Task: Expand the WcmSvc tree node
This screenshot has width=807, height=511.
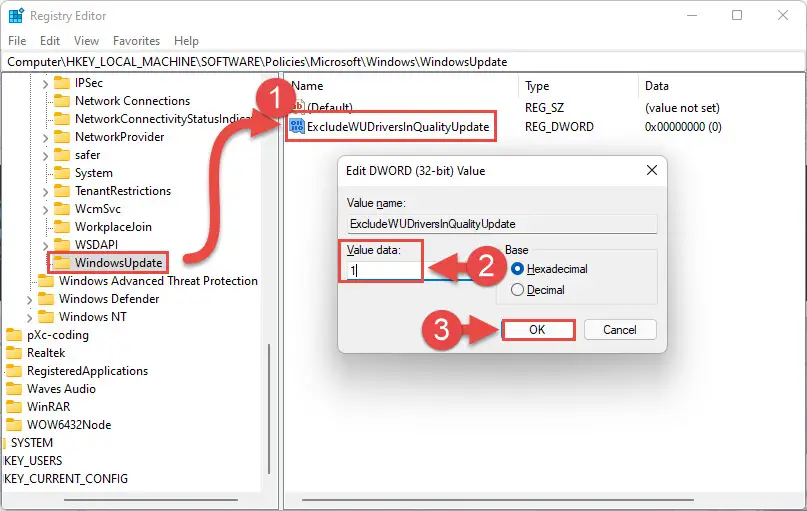Action: point(45,209)
